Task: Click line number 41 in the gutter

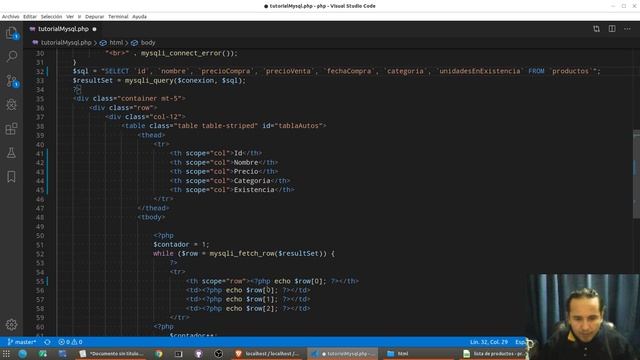Action: [40, 153]
